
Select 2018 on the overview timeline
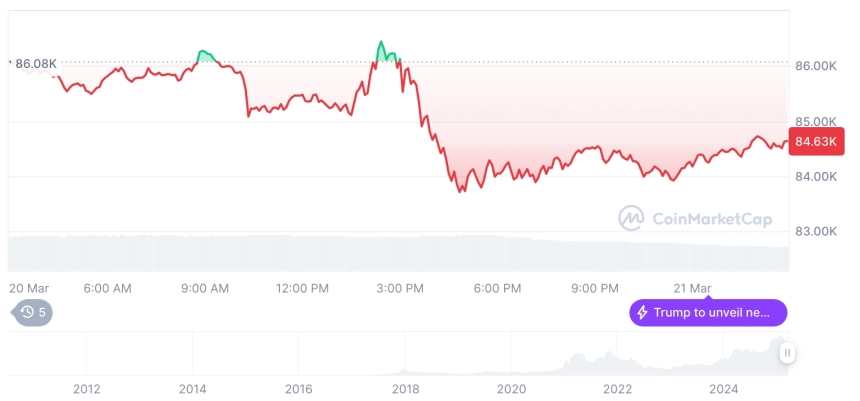[405, 389]
